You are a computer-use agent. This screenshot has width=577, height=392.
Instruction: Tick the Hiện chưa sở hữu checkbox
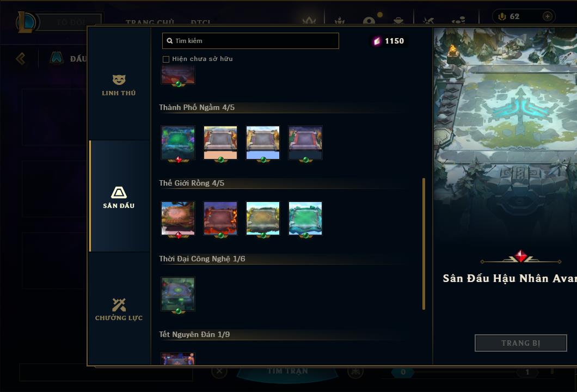pyautogui.click(x=166, y=59)
